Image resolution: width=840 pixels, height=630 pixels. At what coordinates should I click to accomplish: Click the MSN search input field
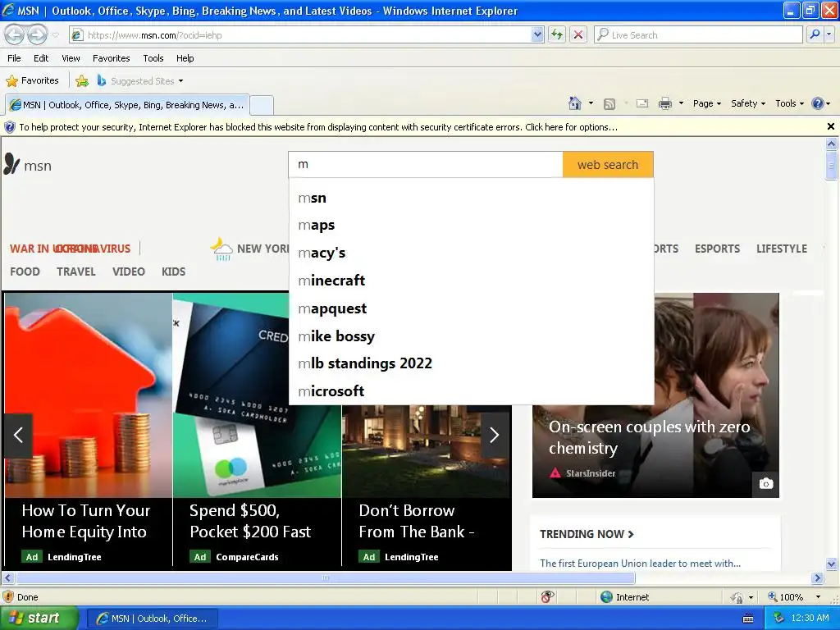[x=426, y=164]
